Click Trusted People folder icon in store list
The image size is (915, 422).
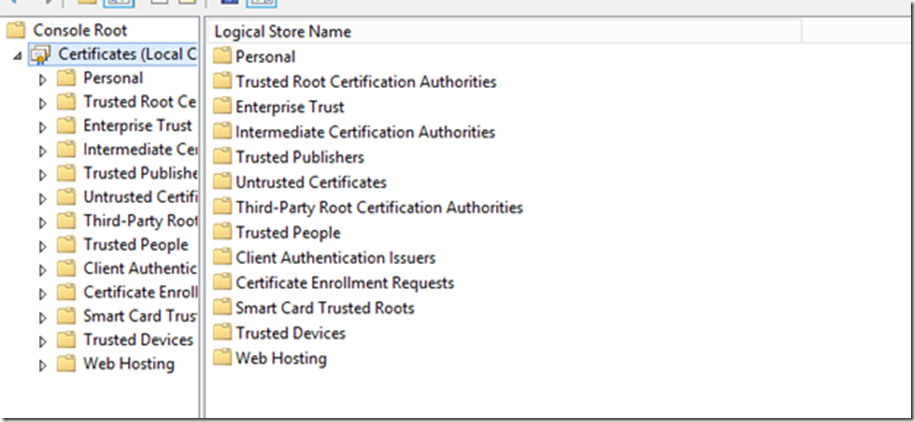pos(222,232)
